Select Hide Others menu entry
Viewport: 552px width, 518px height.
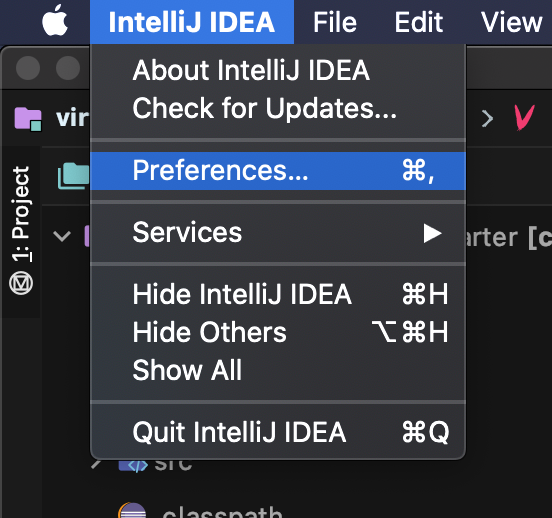(x=278, y=332)
